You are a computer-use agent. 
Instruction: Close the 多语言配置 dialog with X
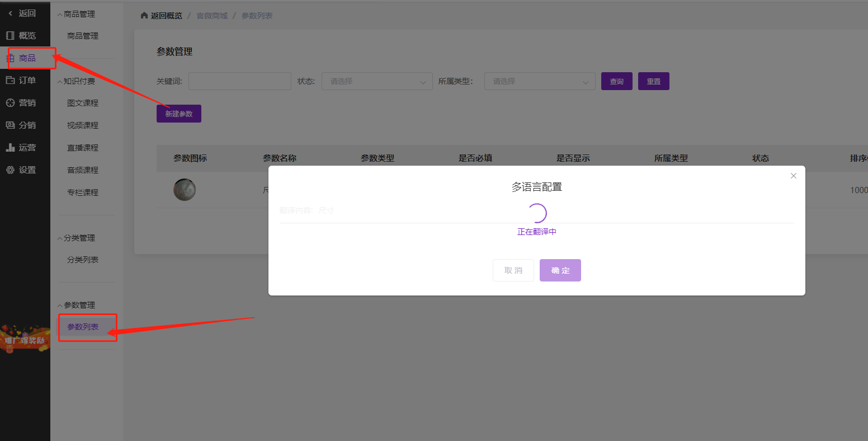[793, 176]
